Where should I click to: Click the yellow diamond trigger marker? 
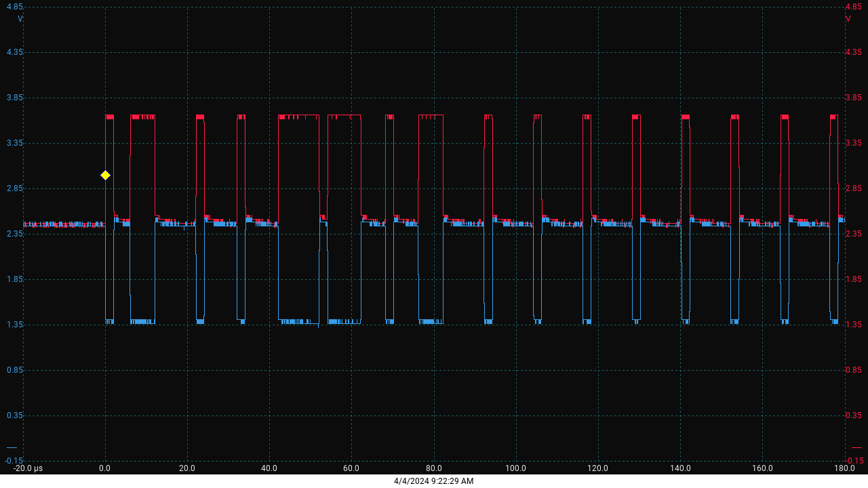(105, 175)
